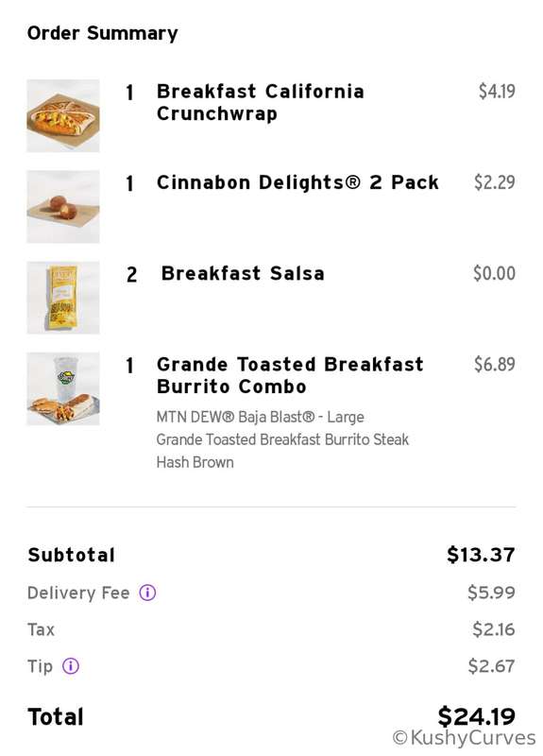Click the $4.19 Crunchwrap price
Image resolution: width=543 pixels, height=756 pixels.
tap(497, 91)
